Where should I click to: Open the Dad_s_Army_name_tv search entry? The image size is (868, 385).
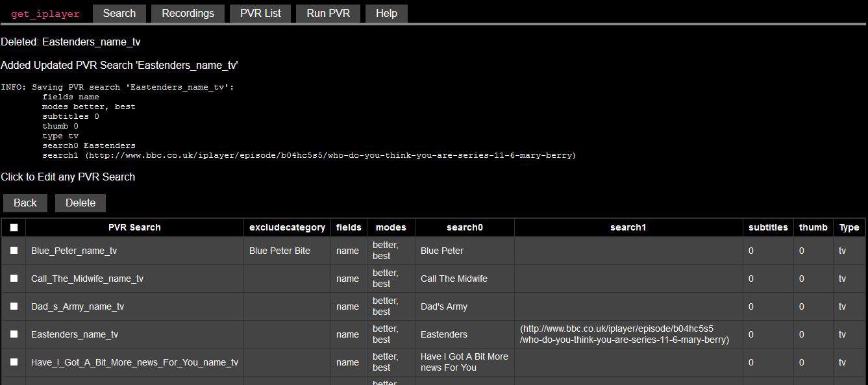[77, 307]
